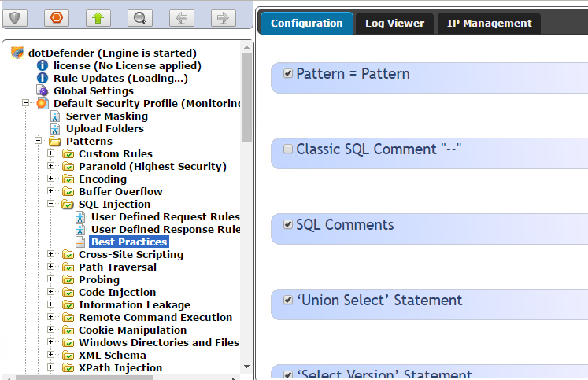Click the tree scrollbar up arrow

tap(246, 47)
